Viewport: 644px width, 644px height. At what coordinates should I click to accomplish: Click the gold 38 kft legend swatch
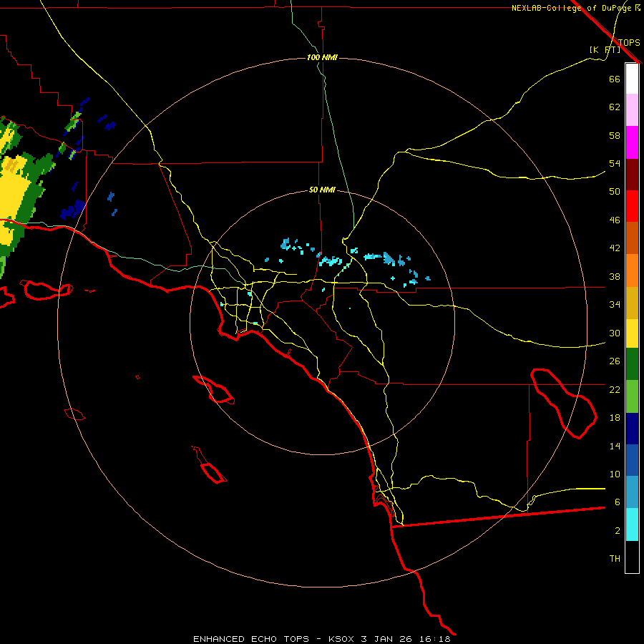(x=632, y=303)
